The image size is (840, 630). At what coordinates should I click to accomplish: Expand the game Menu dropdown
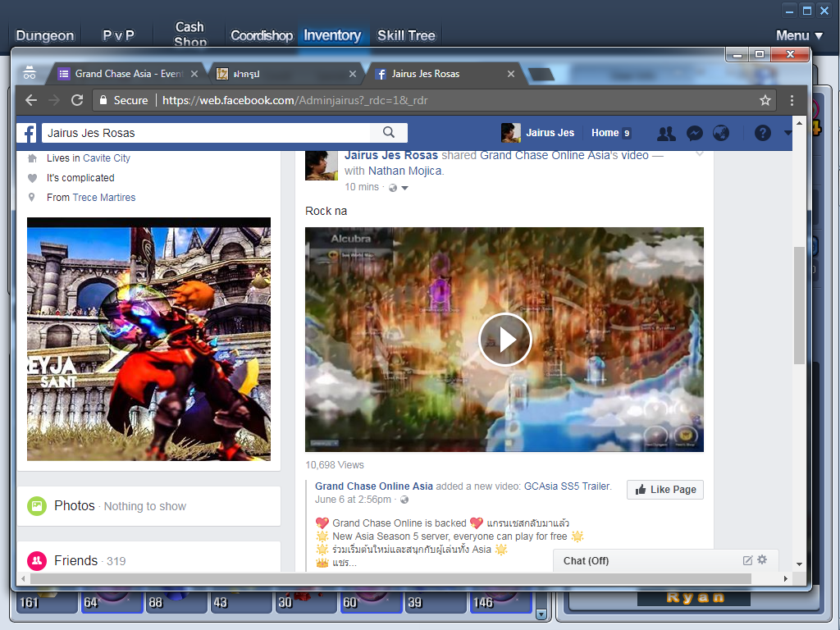tap(799, 35)
